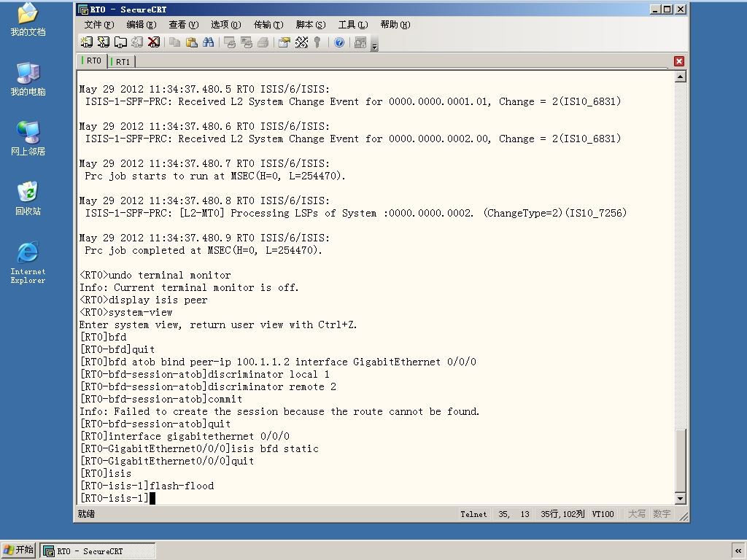Click the terminal scrollbar up arrow

tap(681, 77)
